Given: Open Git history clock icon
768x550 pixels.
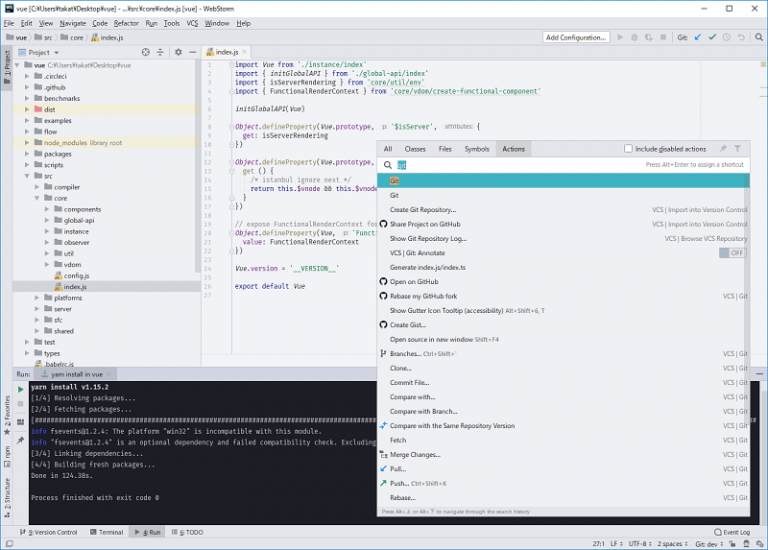Looking at the screenshot, I should pos(726,37).
